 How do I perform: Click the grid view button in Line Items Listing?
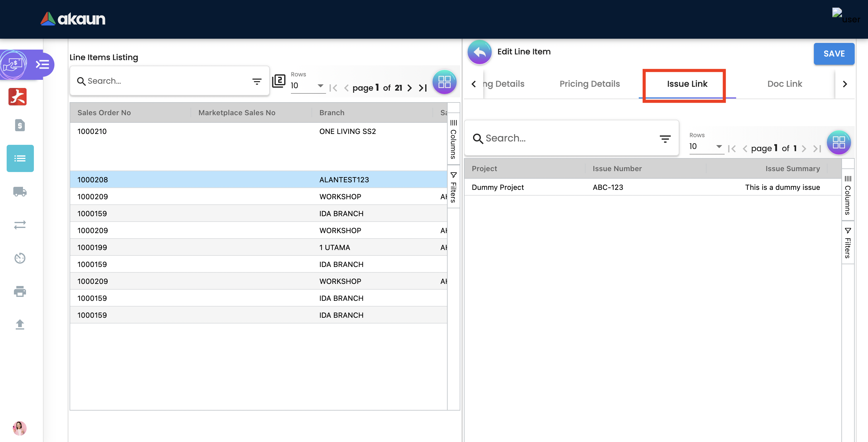coord(444,82)
